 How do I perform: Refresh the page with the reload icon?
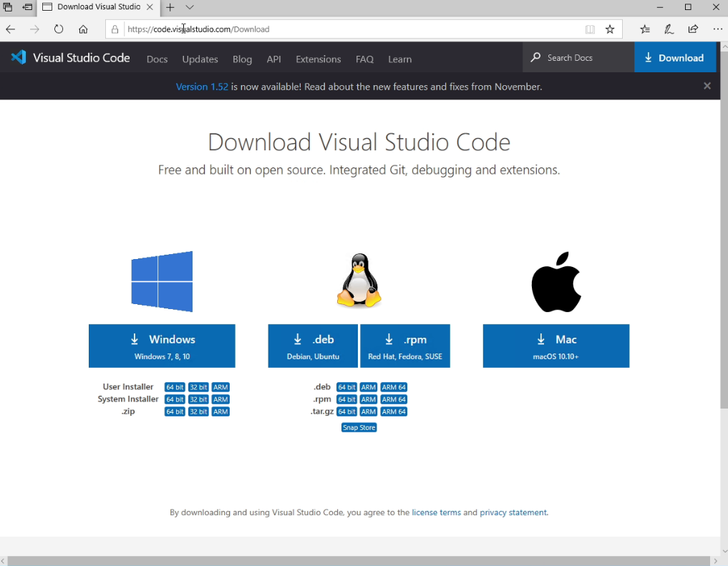pos(59,29)
